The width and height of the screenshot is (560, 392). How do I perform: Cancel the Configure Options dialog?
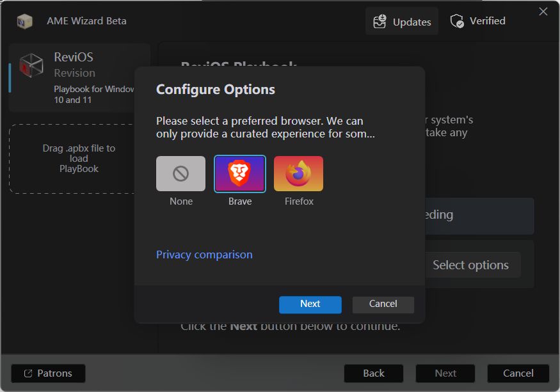pyautogui.click(x=383, y=304)
